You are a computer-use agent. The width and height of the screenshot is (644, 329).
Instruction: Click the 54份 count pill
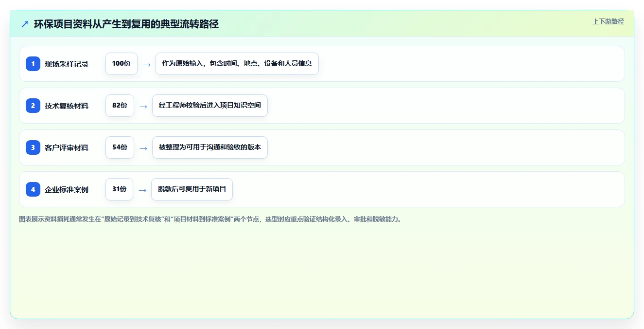click(120, 147)
